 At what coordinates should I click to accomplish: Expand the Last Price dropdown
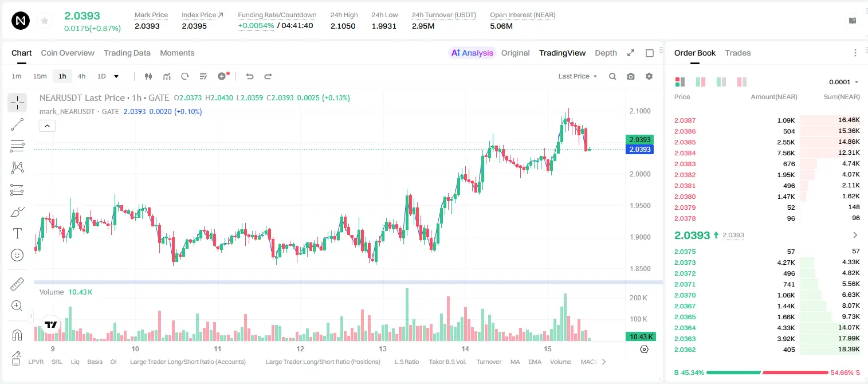pos(578,76)
